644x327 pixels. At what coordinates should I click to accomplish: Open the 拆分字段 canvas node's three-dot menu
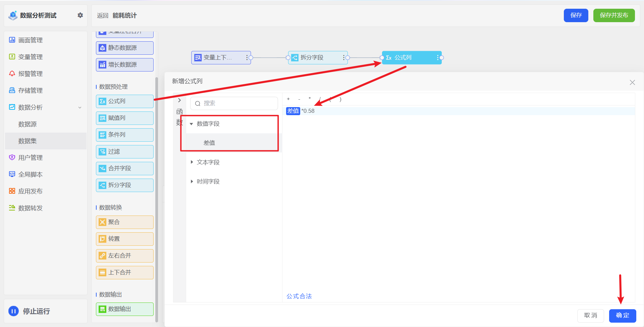(343, 58)
